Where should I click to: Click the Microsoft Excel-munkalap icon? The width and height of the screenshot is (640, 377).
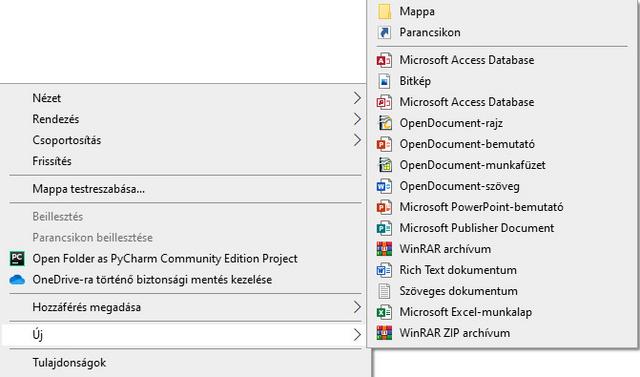384,312
